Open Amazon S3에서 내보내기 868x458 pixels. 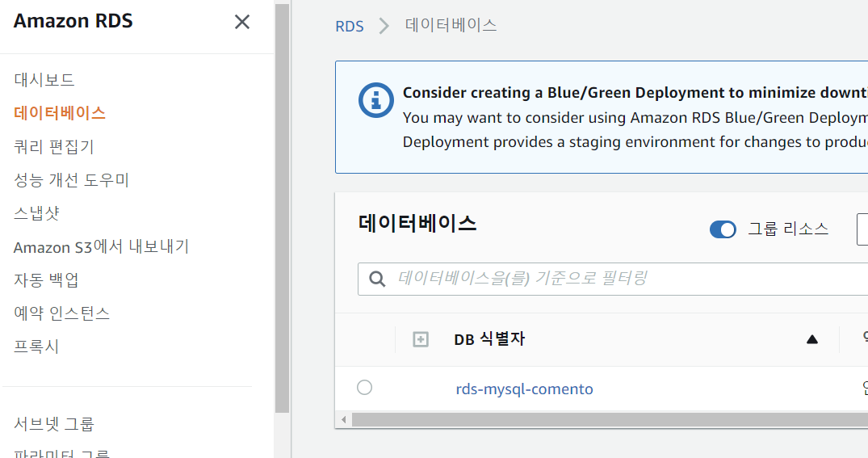click(x=101, y=246)
